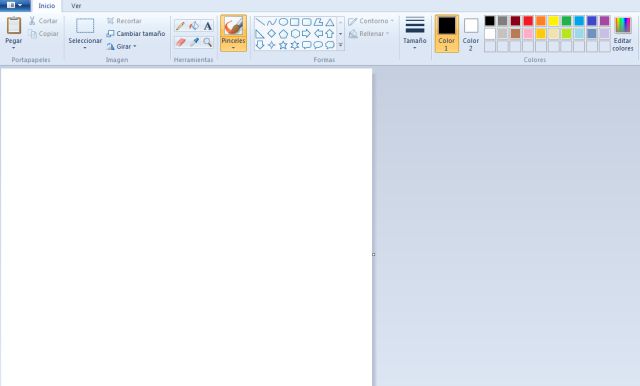Screen dimensions: 640x386
Task: Expand the shapes gallery more arrow
Action: pos(340,45)
